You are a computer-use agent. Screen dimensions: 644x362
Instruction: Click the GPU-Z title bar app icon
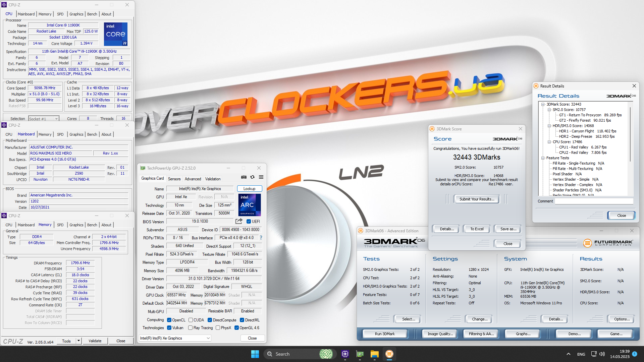coord(143,168)
